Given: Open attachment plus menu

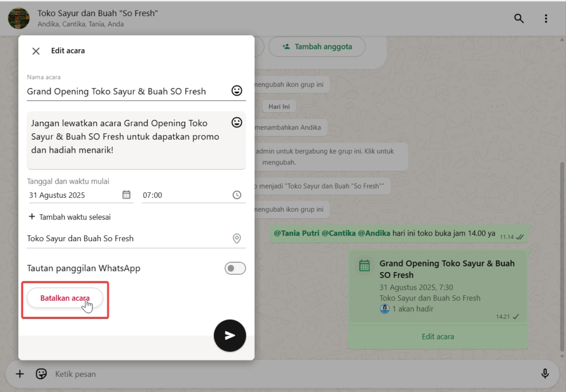Looking at the screenshot, I should click(x=20, y=374).
